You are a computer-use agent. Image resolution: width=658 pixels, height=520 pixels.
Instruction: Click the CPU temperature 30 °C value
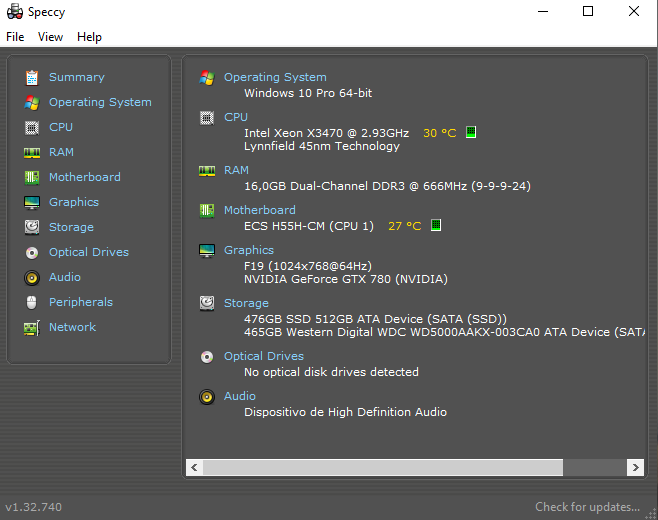pyautogui.click(x=439, y=133)
